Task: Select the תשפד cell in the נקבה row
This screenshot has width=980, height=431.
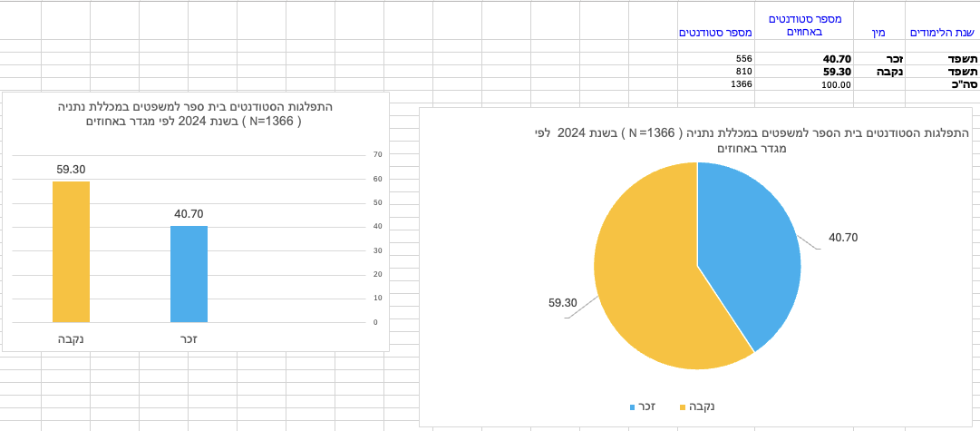Action: tap(943, 72)
